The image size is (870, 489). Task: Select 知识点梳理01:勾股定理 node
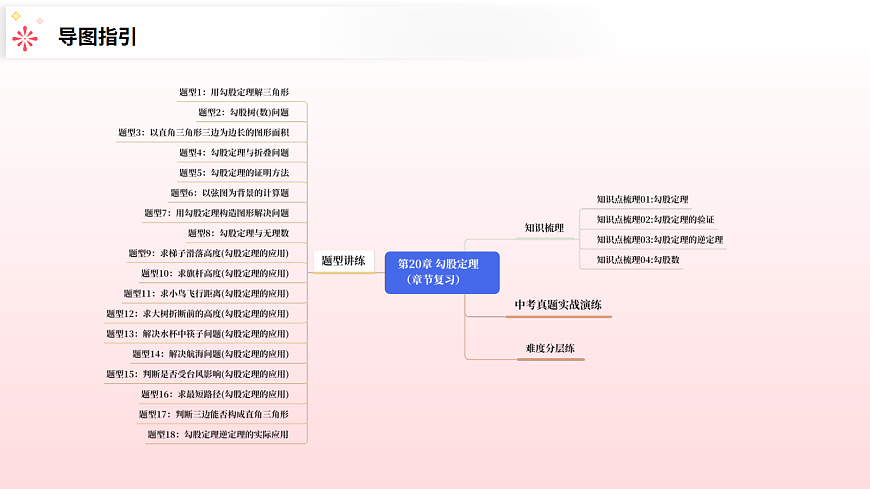point(642,200)
